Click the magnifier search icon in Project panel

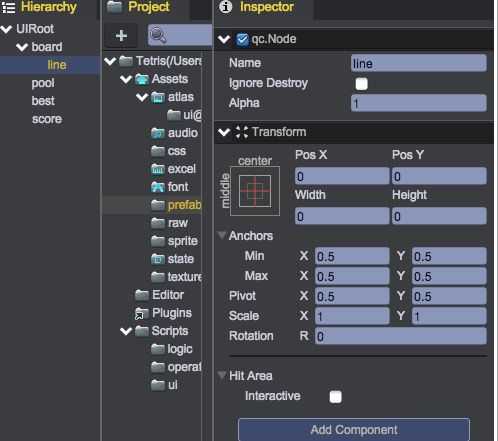click(x=158, y=35)
